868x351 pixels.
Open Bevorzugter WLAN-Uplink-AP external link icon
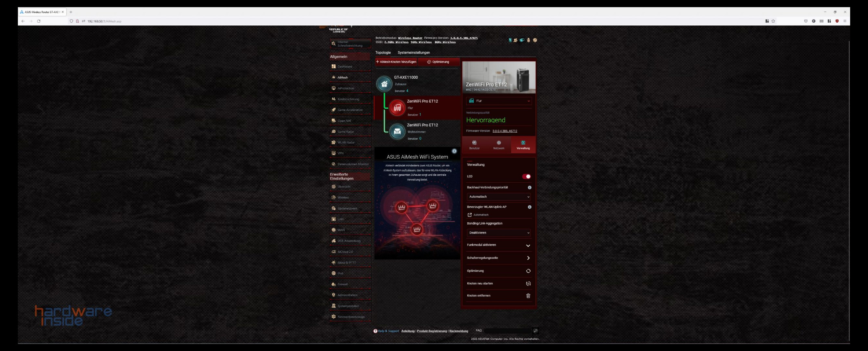tap(470, 215)
